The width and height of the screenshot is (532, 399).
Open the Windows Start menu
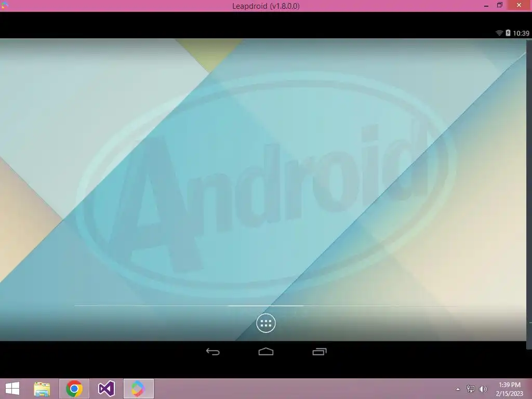click(12, 389)
